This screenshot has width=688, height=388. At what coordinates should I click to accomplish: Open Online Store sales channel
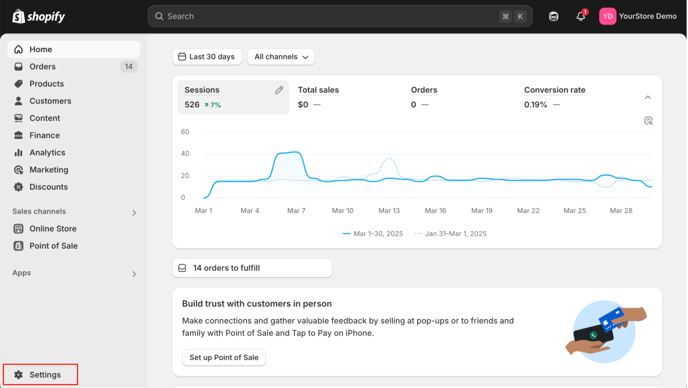coord(74,229)
